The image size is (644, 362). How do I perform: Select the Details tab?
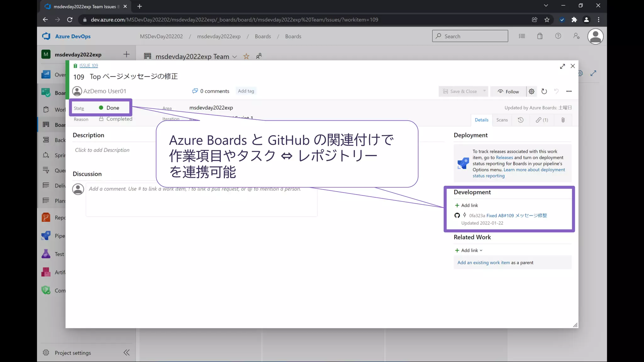click(x=481, y=120)
